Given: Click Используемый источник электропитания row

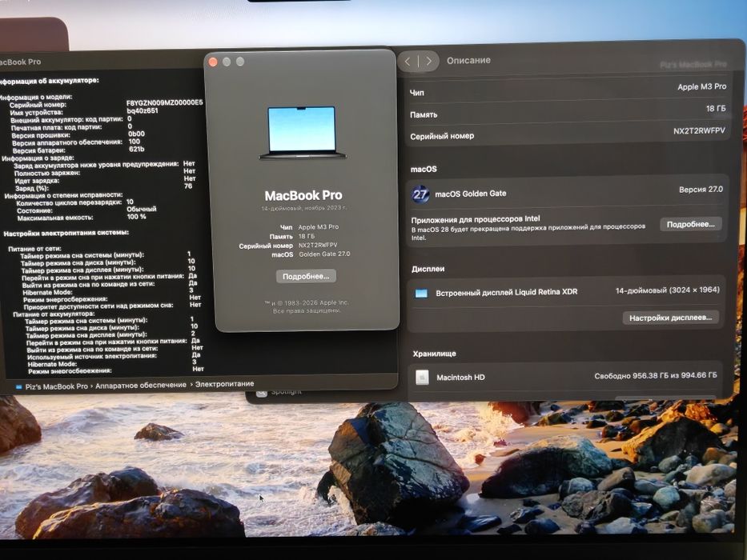Looking at the screenshot, I should coord(114,356).
